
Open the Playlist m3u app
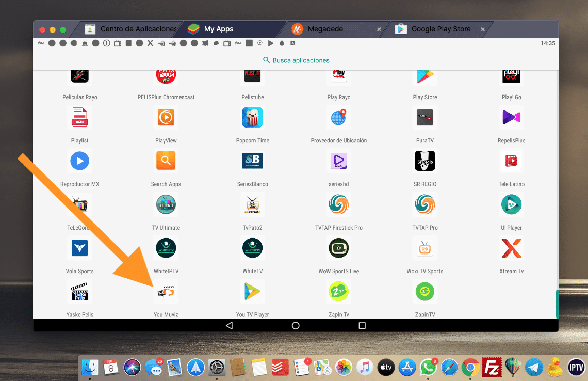click(80, 118)
